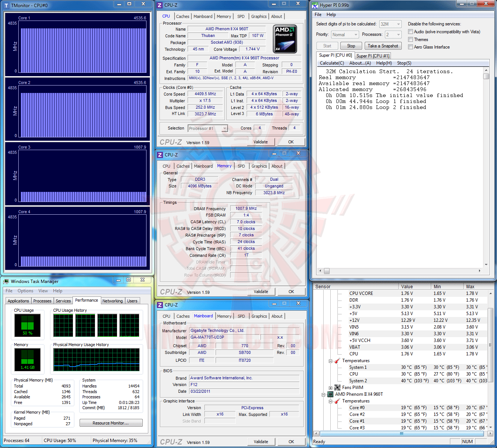Open the Priority Normal dropdown
The image size is (497, 448).
pos(345,35)
